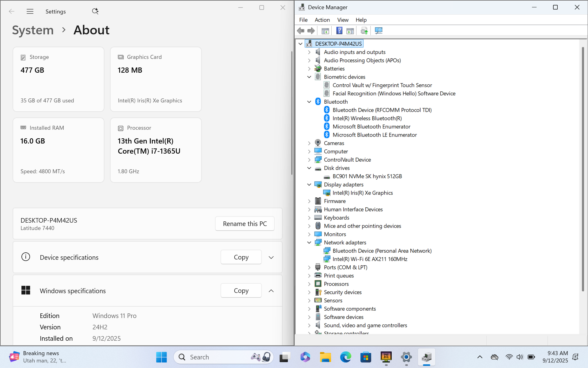Select Intel(R) Wi-Fi 6E AX211 160MHz adapter

click(370, 259)
